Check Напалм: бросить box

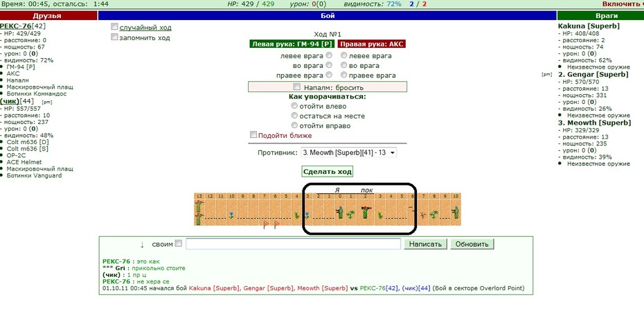tap(296, 87)
